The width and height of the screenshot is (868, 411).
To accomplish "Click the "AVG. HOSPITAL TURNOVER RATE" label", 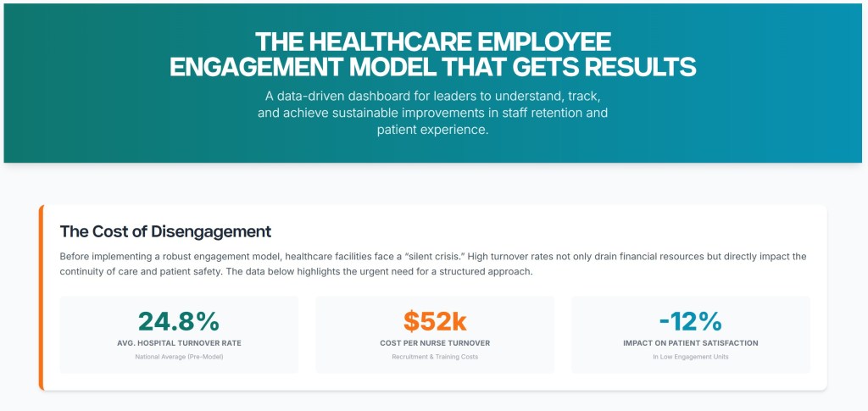I will click(179, 343).
